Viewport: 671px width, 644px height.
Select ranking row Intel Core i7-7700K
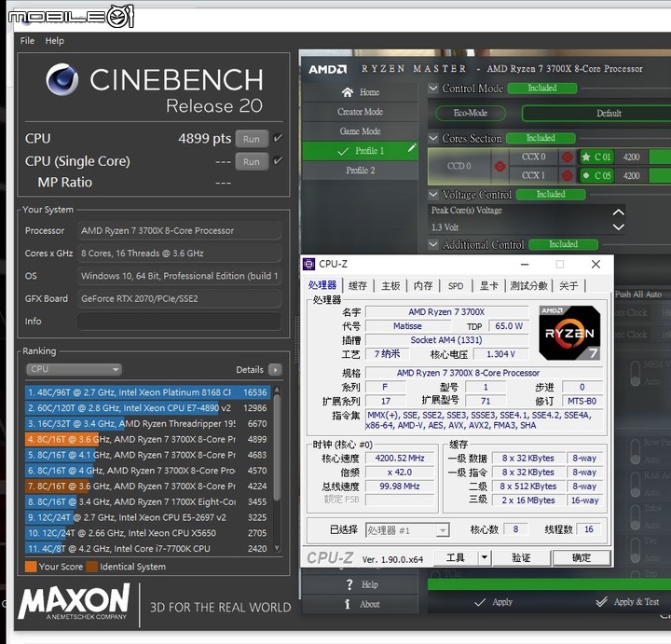(x=147, y=549)
